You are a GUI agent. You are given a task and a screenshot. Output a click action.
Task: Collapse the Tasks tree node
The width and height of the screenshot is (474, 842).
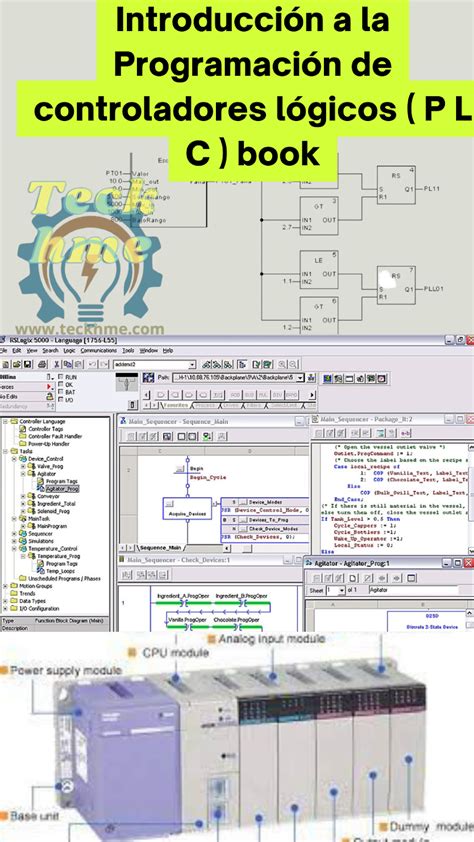click(5, 452)
